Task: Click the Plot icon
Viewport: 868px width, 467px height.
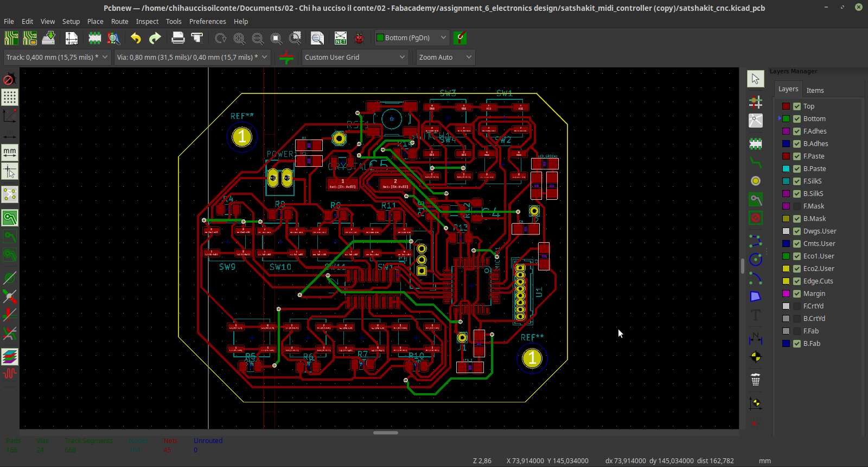Action: click(197, 38)
